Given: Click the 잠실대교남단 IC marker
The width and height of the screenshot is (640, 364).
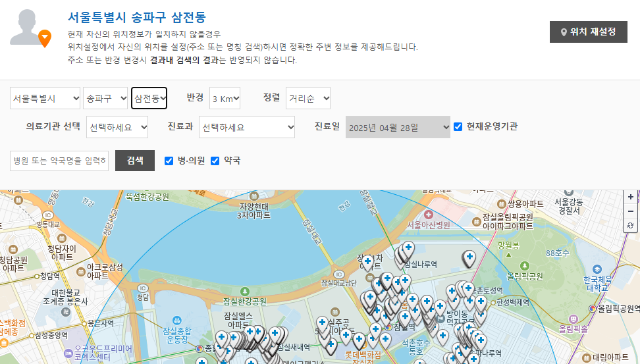Looking at the screenshot, I should pos(339,274).
